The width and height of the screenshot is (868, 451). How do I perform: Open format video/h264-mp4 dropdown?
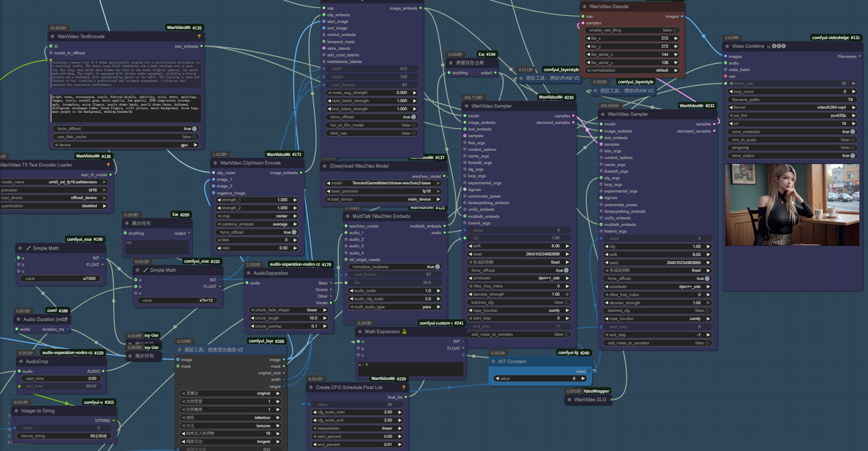pos(792,107)
